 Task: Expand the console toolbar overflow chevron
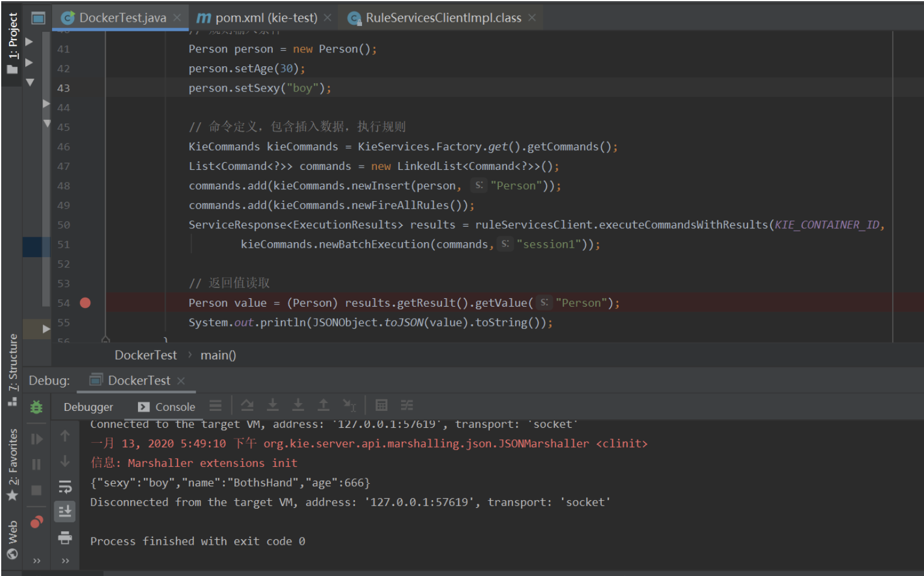click(x=65, y=561)
